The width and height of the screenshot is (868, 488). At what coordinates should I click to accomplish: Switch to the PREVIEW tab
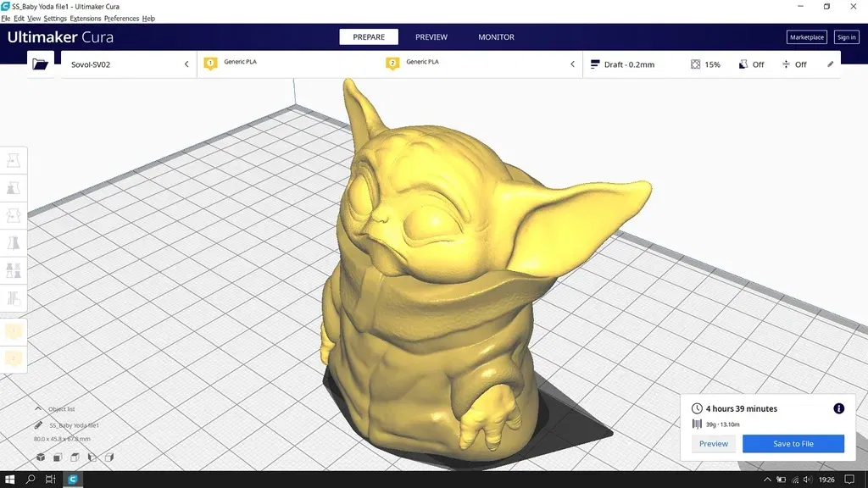coord(431,36)
